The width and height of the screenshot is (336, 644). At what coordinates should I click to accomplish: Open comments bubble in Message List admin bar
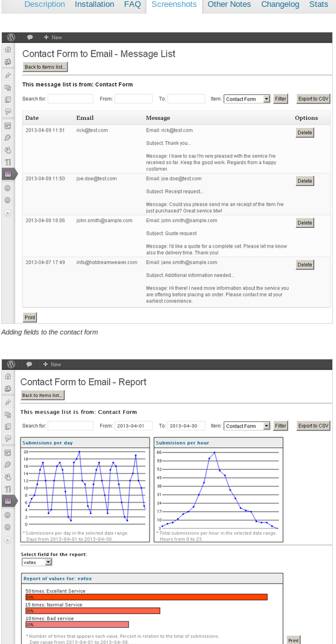30,37
